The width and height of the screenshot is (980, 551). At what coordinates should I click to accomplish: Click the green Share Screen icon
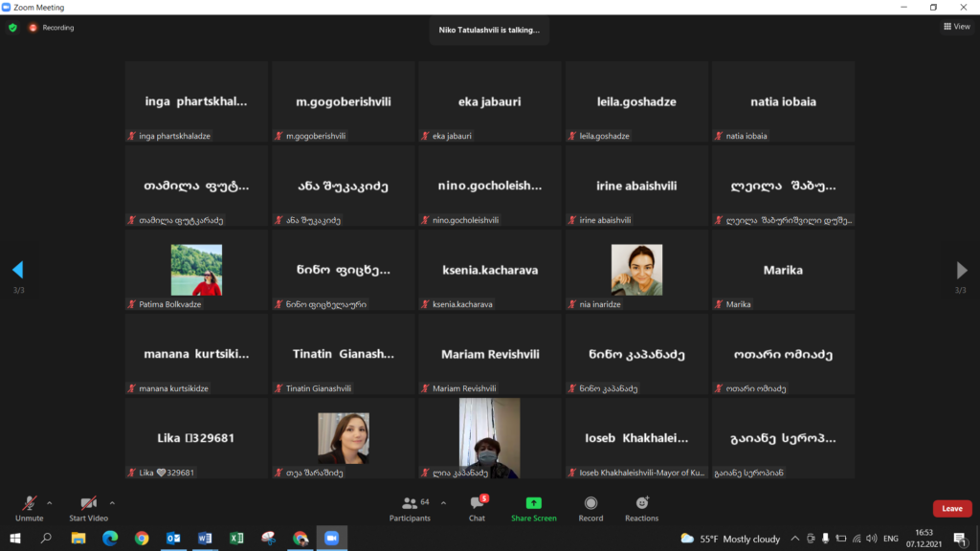(x=533, y=503)
